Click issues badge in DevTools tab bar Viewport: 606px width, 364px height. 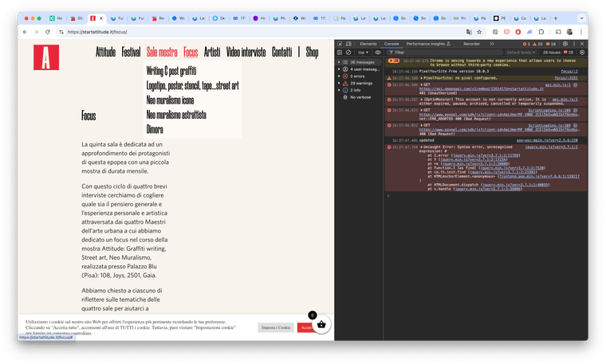coord(551,44)
